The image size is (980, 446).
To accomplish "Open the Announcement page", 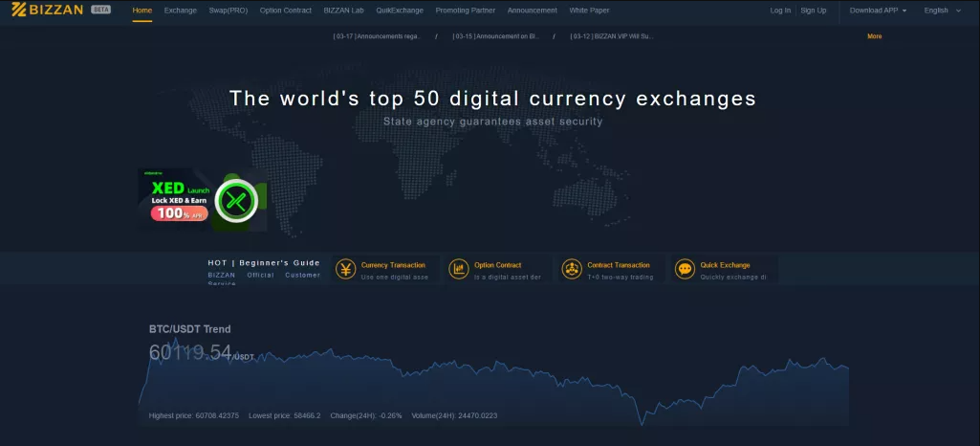I will tap(532, 11).
